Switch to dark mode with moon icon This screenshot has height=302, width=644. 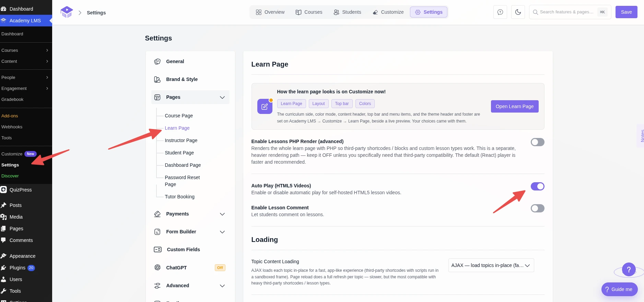(x=518, y=12)
